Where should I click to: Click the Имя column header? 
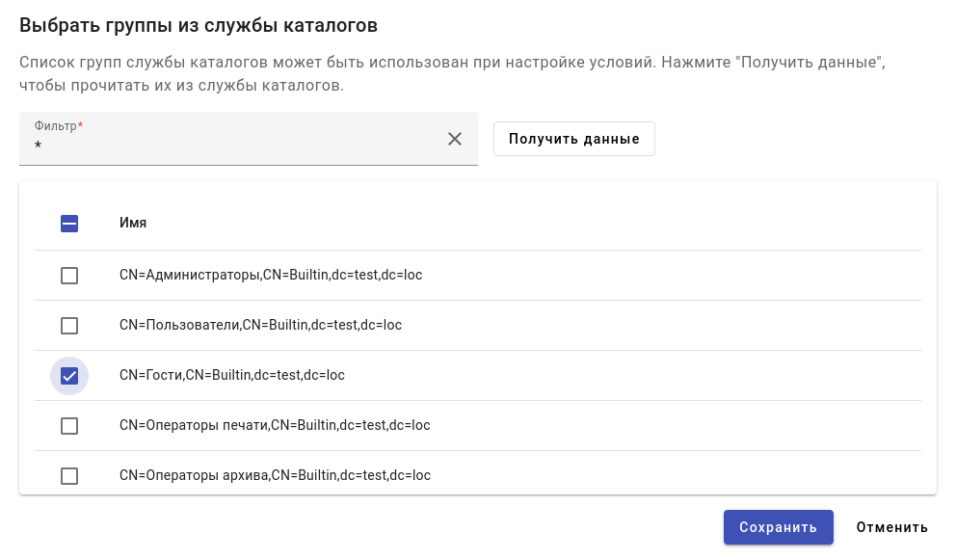pyautogui.click(x=133, y=223)
